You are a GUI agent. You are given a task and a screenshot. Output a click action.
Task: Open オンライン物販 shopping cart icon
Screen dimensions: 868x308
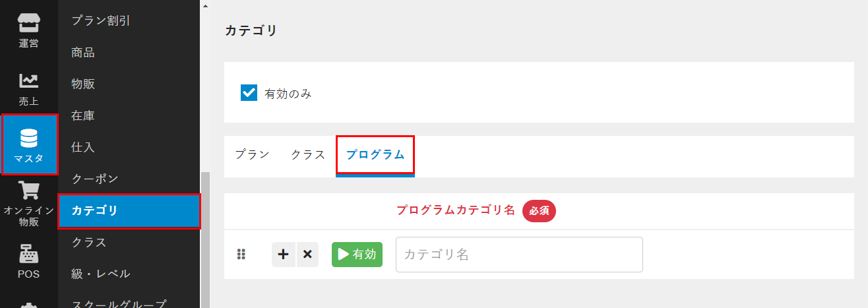(x=28, y=191)
